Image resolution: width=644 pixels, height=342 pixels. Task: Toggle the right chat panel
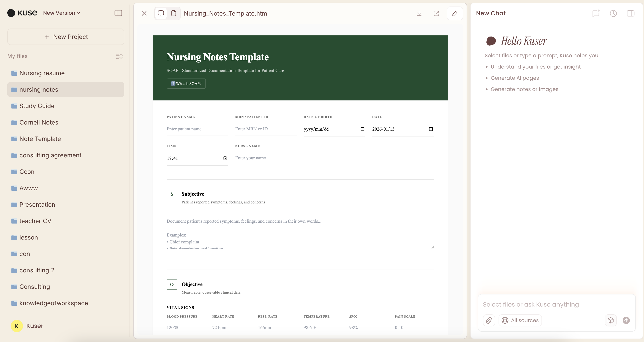pos(630,13)
